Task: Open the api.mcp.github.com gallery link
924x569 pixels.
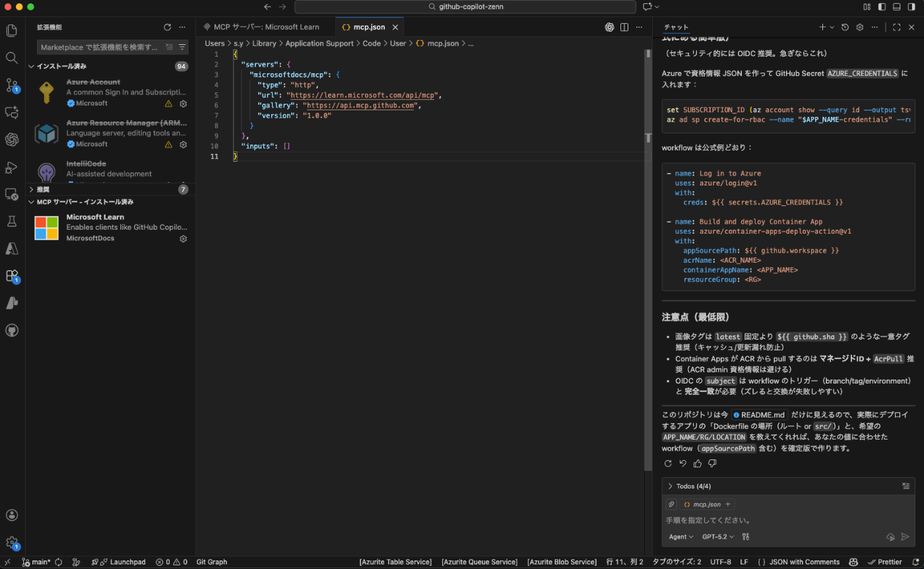Action: [x=361, y=106]
